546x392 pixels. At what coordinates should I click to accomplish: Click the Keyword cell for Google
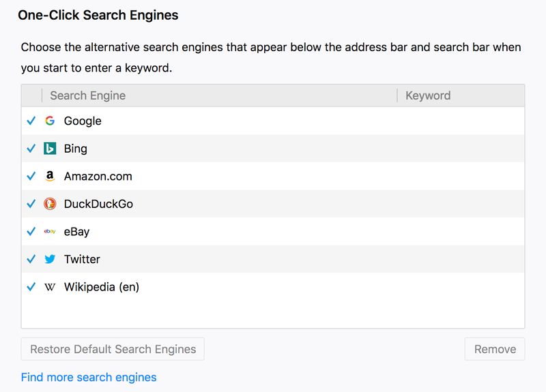coord(461,121)
